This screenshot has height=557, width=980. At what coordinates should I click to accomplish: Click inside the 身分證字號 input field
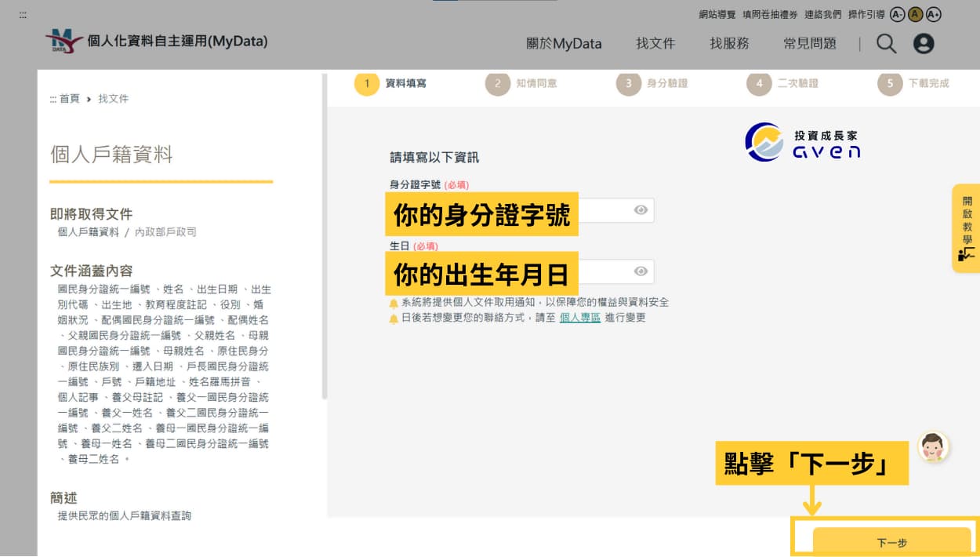pyautogui.click(x=612, y=209)
